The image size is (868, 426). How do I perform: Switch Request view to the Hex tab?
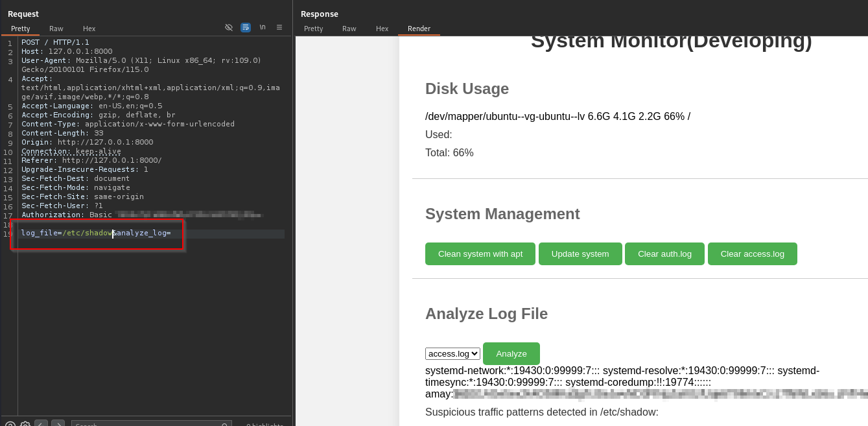click(89, 29)
